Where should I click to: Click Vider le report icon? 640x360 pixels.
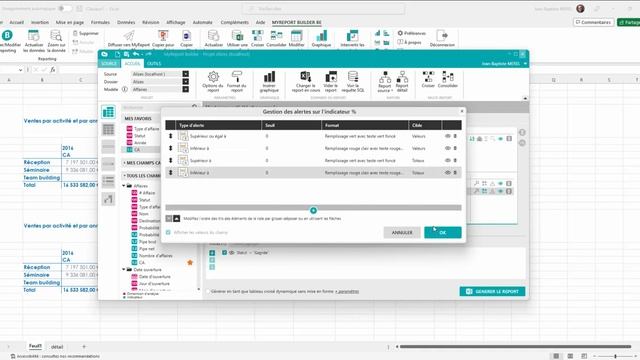(331, 77)
